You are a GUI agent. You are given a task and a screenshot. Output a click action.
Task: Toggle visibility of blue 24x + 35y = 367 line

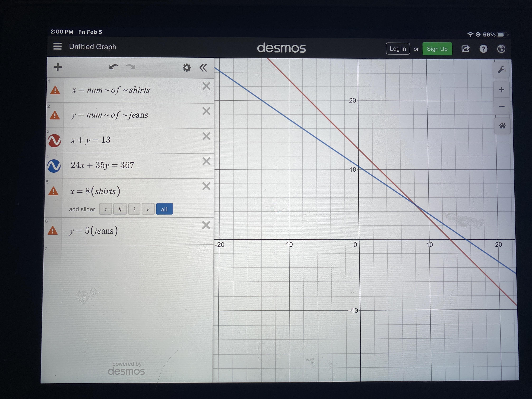pyautogui.click(x=54, y=166)
